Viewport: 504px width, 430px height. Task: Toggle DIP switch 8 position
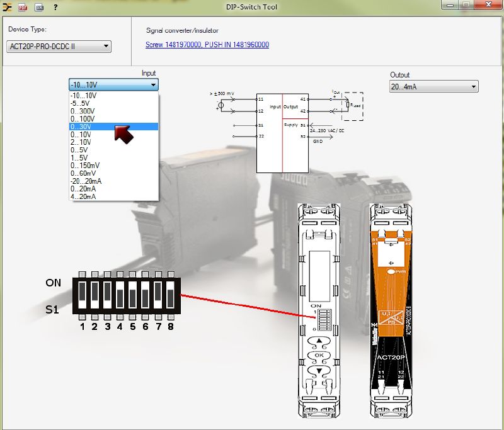(170, 295)
